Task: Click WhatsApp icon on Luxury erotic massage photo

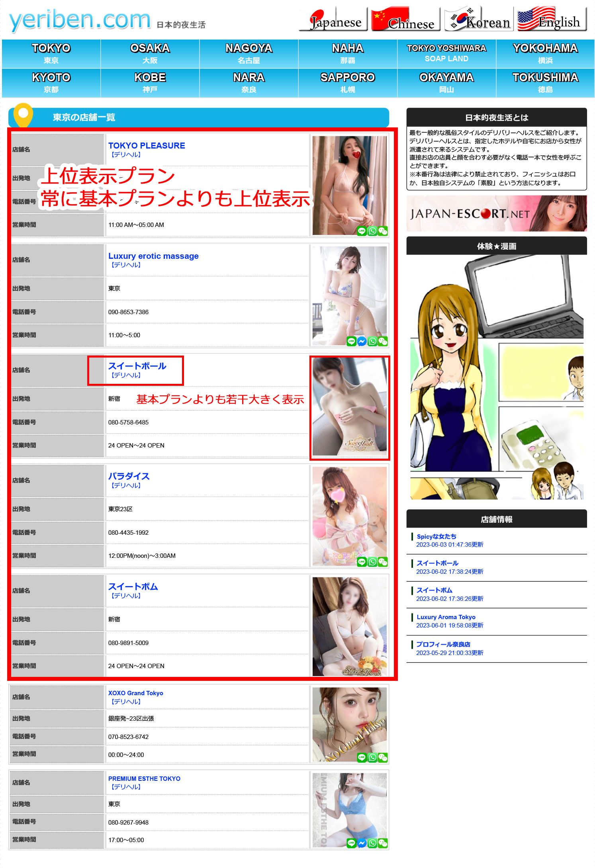Action: point(372,341)
